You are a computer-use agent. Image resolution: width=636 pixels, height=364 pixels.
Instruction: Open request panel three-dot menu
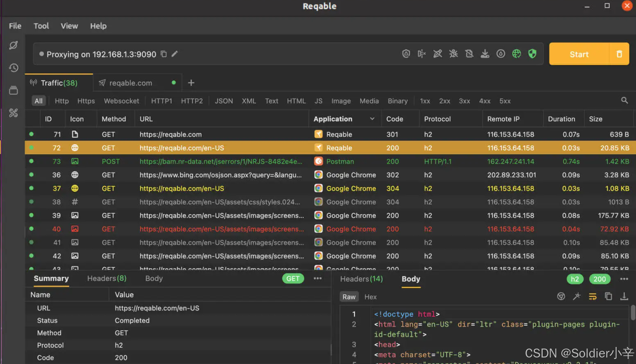point(317,278)
